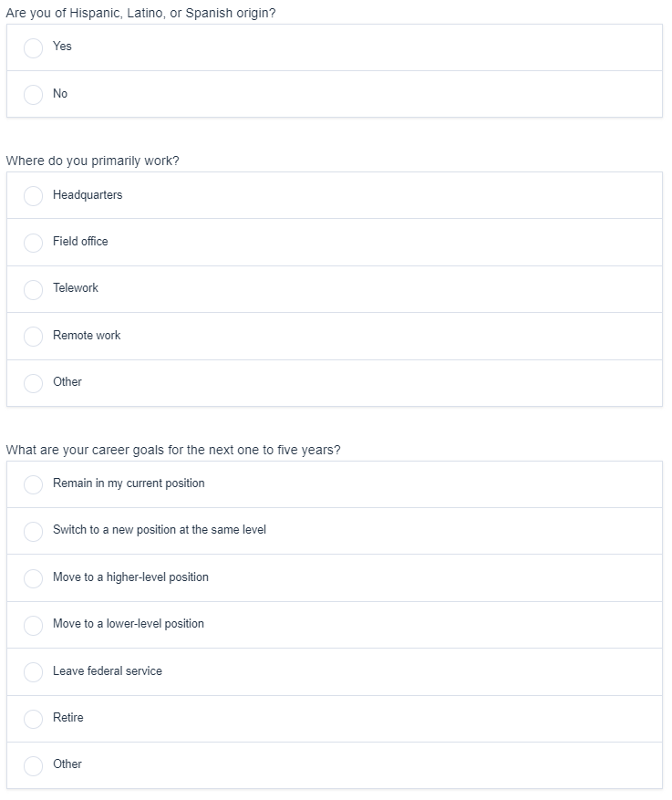The height and width of the screenshot is (800, 672).
Task: Click the career goals question heading
Action: click(173, 451)
